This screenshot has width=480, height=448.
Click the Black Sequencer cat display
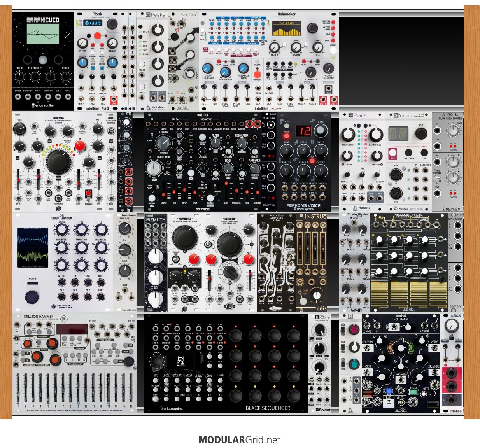[182, 361]
